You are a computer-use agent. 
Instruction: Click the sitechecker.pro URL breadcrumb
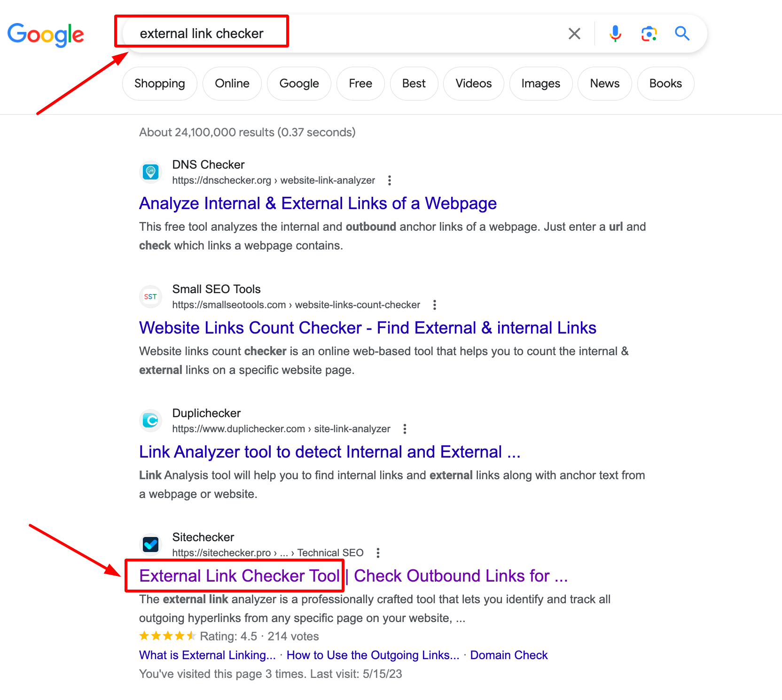pyautogui.click(x=268, y=553)
